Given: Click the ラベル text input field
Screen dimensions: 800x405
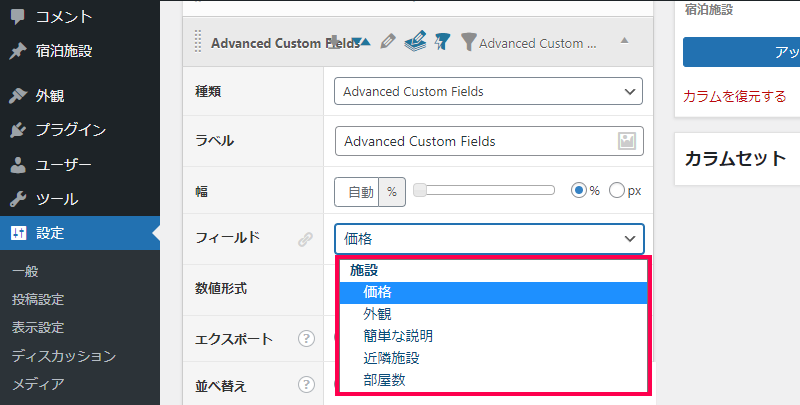Looking at the screenshot, I should tap(489, 141).
